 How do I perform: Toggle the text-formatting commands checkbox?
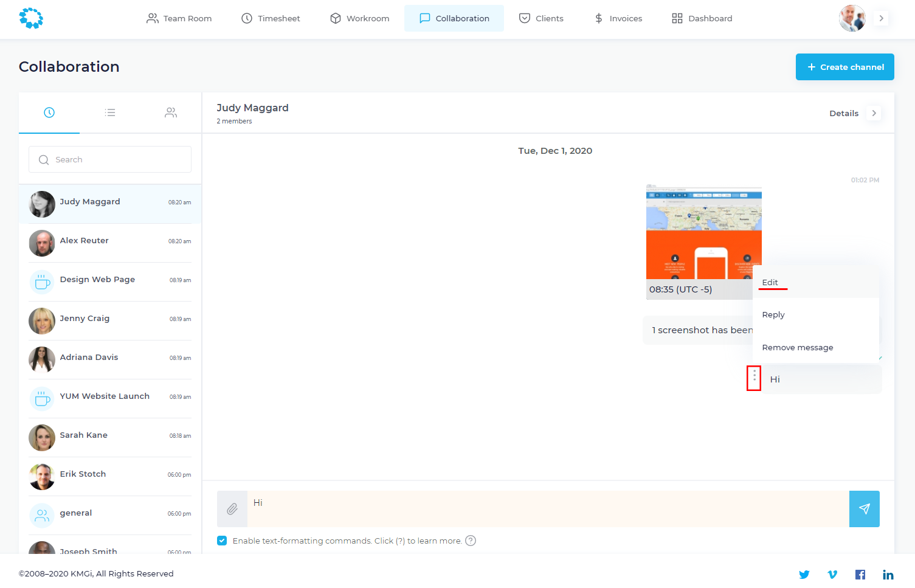(223, 541)
